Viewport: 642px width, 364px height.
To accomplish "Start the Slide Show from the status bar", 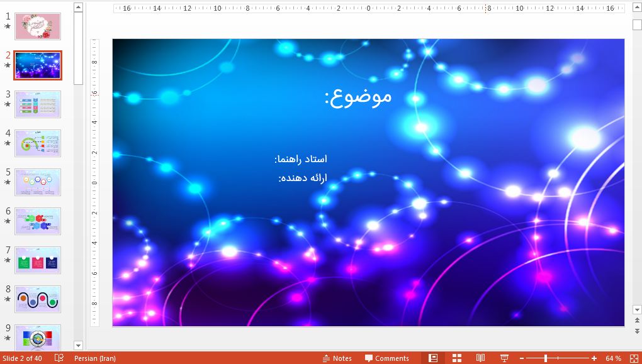I will pos(505,357).
